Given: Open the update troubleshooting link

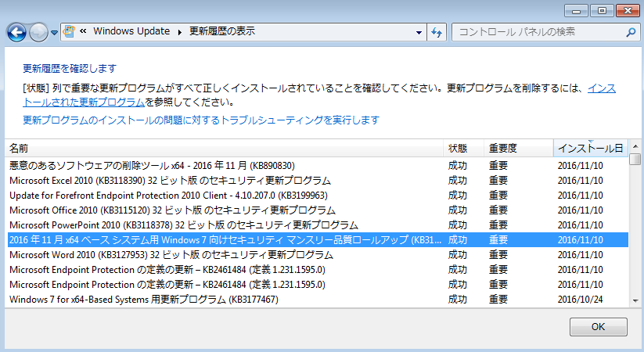Looking at the screenshot, I should pyautogui.click(x=201, y=120).
